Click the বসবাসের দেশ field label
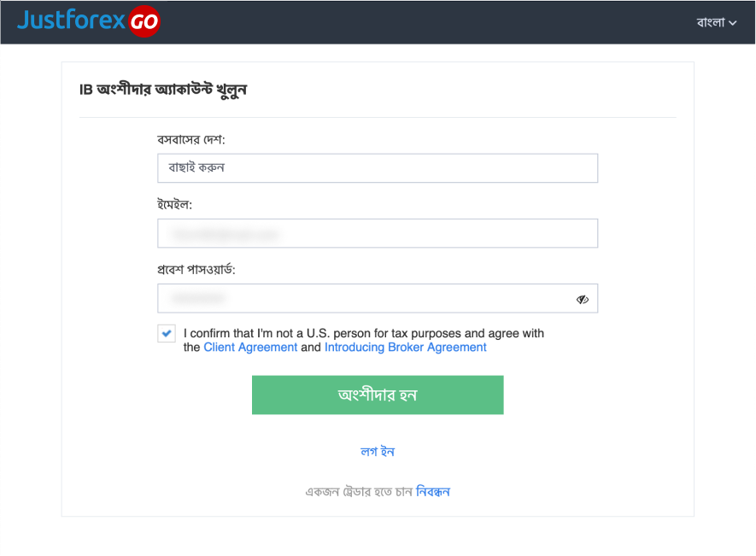 point(191,140)
